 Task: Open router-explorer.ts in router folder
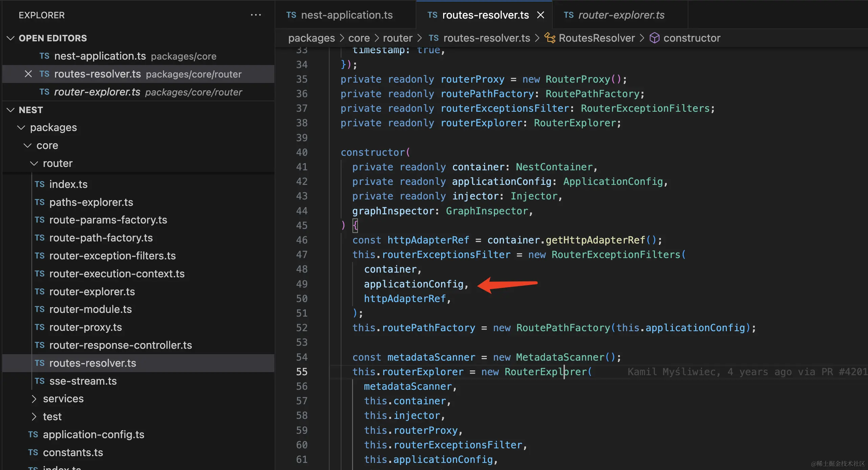(x=92, y=292)
